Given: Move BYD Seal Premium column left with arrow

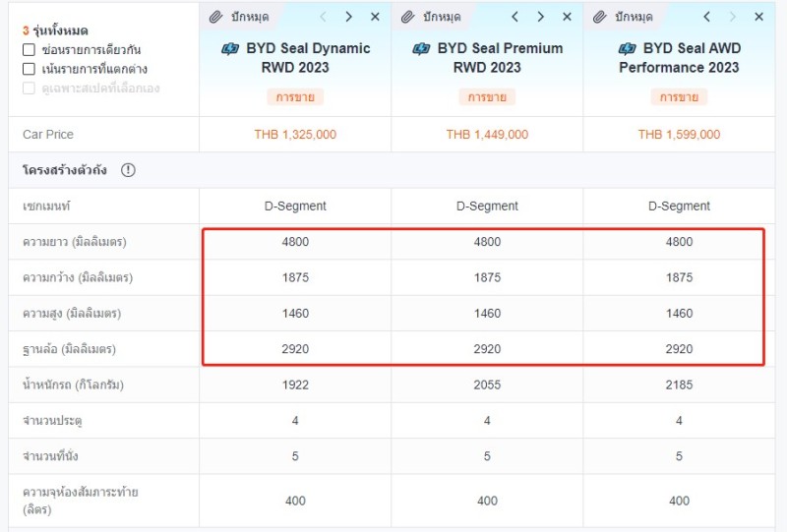Looking at the screenshot, I should (515, 17).
